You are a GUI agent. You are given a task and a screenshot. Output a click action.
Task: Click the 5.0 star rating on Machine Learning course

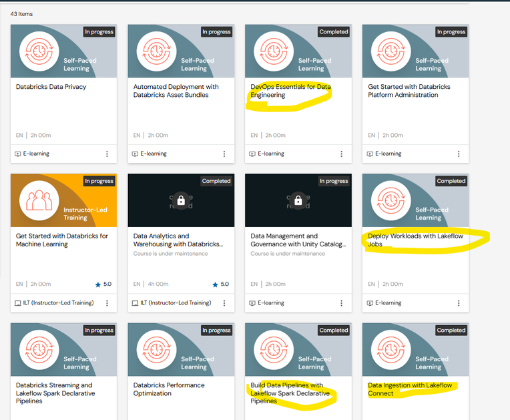(103, 284)
